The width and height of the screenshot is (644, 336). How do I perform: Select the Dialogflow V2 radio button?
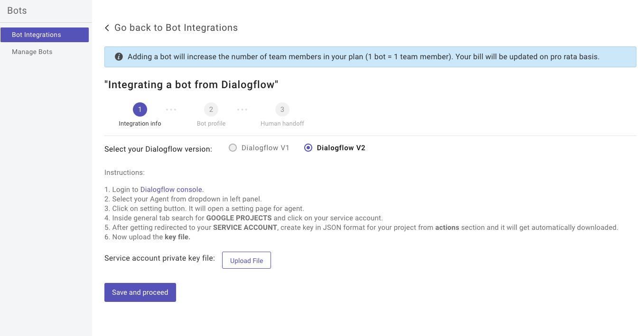coord(308,148)
